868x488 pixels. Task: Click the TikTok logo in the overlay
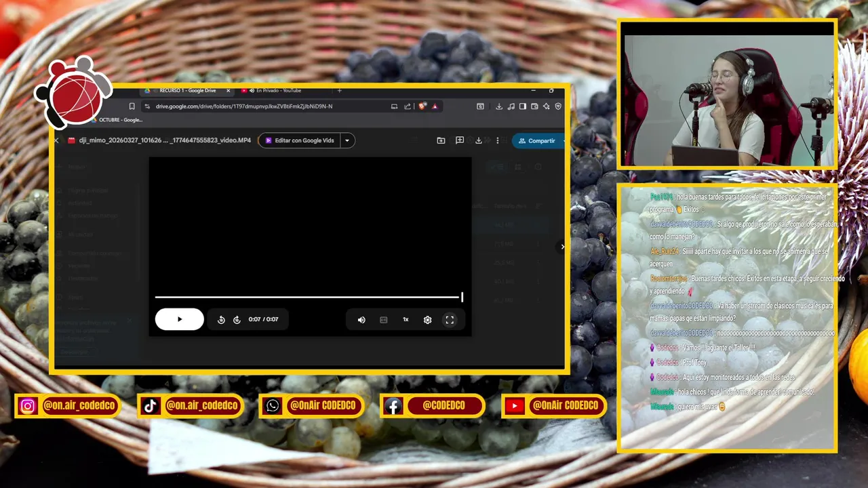coord(150,406)
